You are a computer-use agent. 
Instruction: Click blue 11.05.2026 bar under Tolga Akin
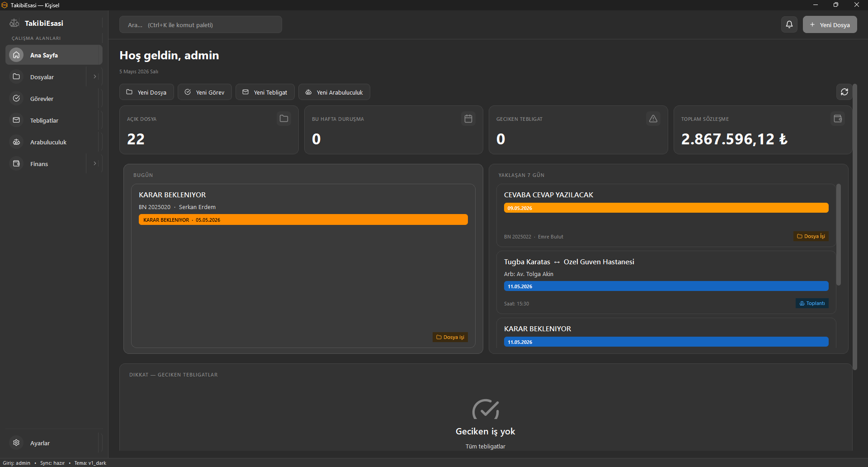coord(666,286)
